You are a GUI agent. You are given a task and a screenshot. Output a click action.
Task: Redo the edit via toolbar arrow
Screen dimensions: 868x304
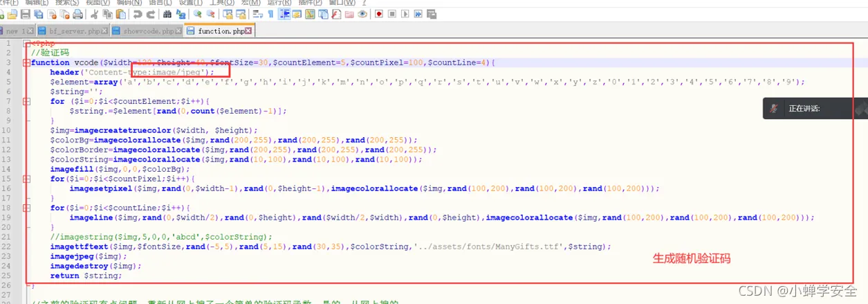[151, 14]
